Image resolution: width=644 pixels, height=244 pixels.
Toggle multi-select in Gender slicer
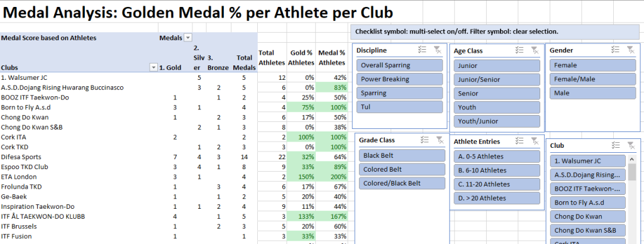(615, 50)
